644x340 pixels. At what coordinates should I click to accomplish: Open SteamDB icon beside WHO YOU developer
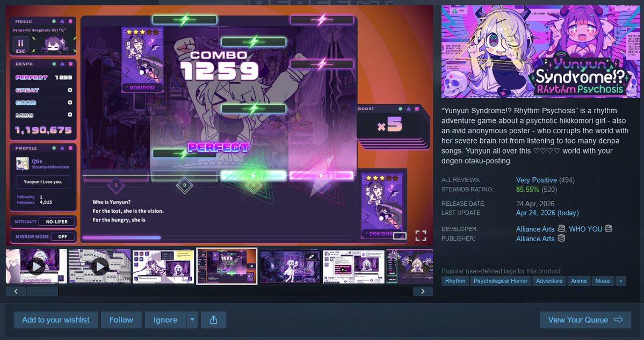[x=608, y=229]
